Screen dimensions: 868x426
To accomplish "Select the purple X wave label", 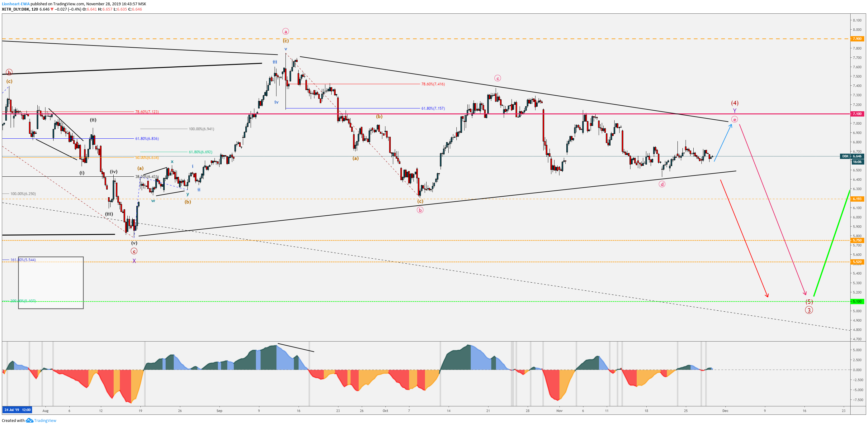I will 134,261.
